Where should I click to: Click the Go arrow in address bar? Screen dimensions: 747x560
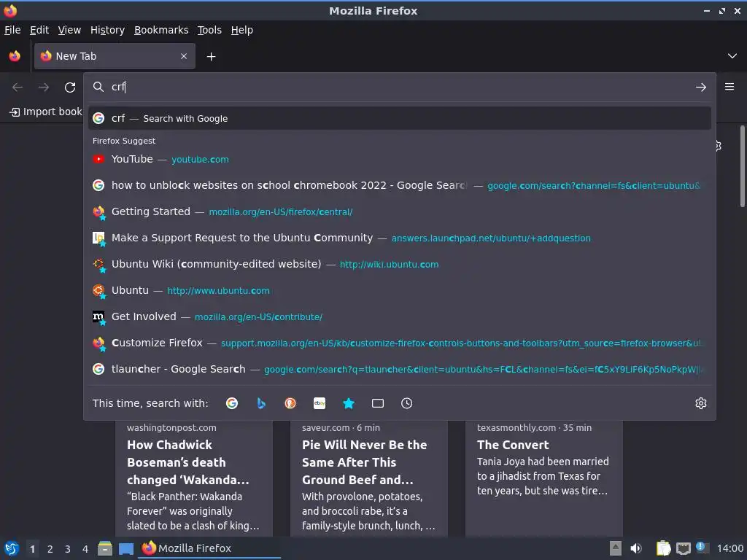click(701, 87)
